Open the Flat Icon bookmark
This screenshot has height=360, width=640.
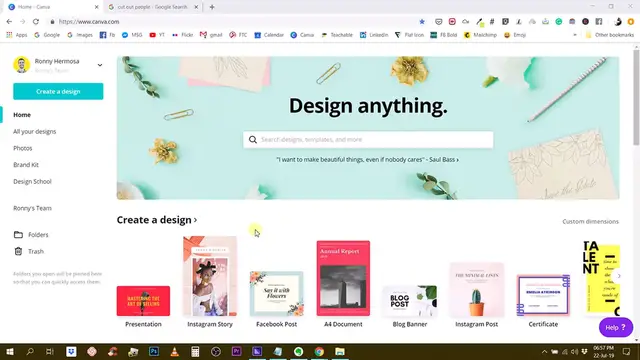coord(409,35)
